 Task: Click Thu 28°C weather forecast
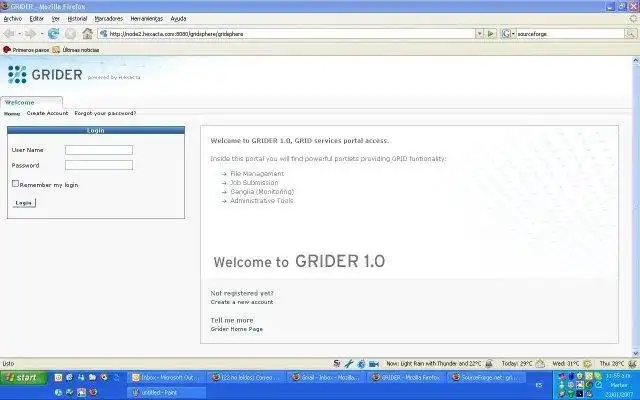pos(618,363)
